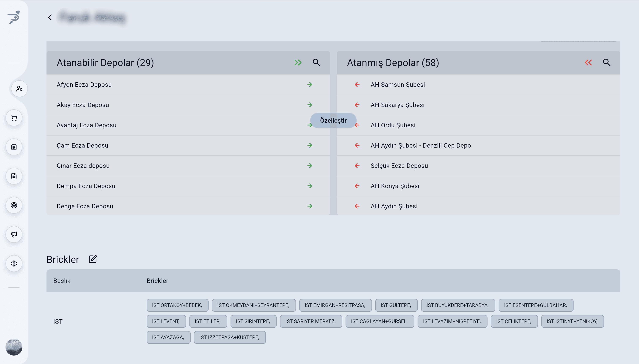Open the megaphone announcements sidebar icon

(14, 234)
